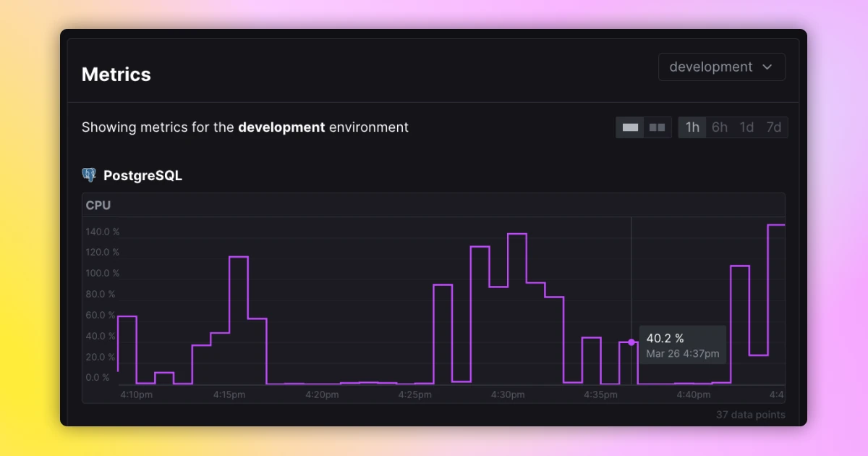Click the Metrics heading
868x456 pixels.
[116, 75]
